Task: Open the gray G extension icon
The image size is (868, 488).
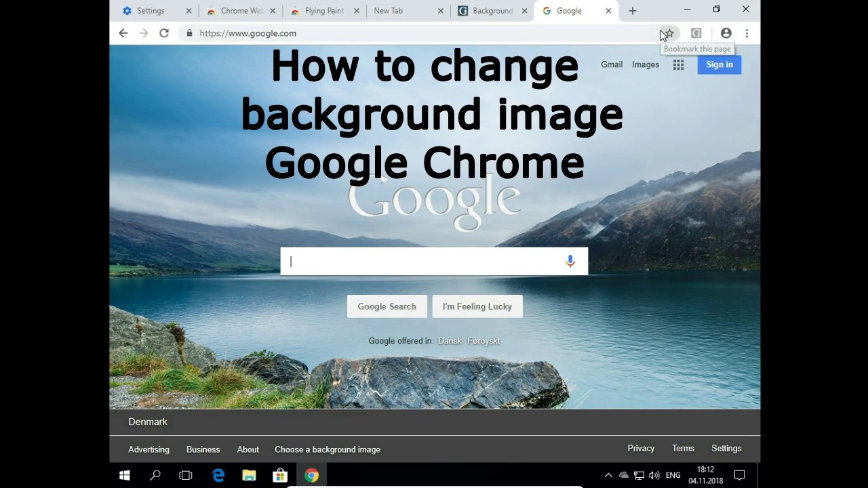Action: [696, 33]
